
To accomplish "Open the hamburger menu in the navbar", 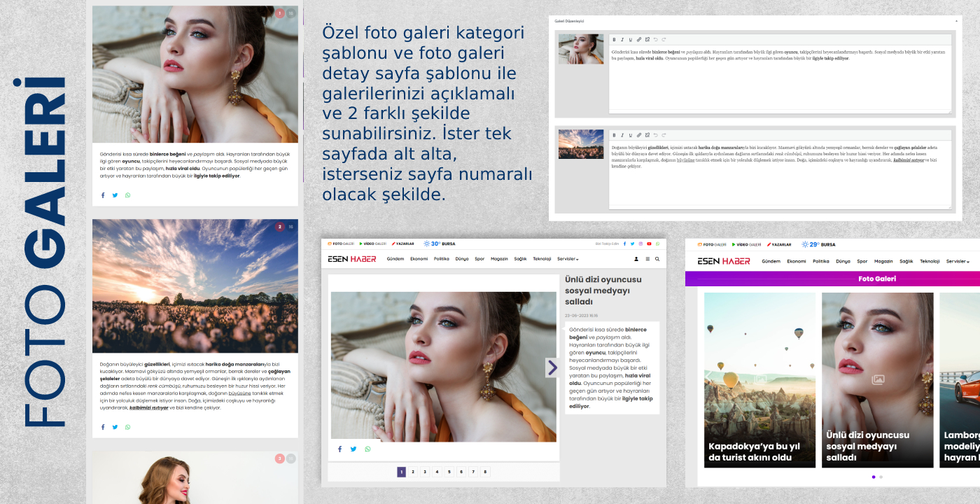I will 647,259.
